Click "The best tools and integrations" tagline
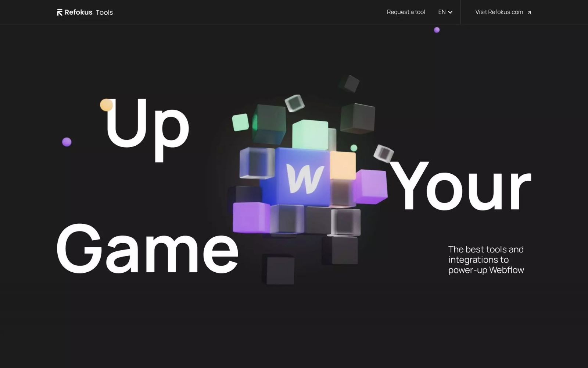This screenshot has width=588, height=368. tap(486, 260)
